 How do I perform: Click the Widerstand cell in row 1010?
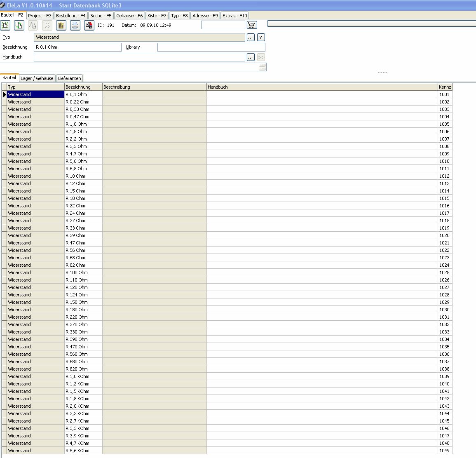(x=35, y=161)
